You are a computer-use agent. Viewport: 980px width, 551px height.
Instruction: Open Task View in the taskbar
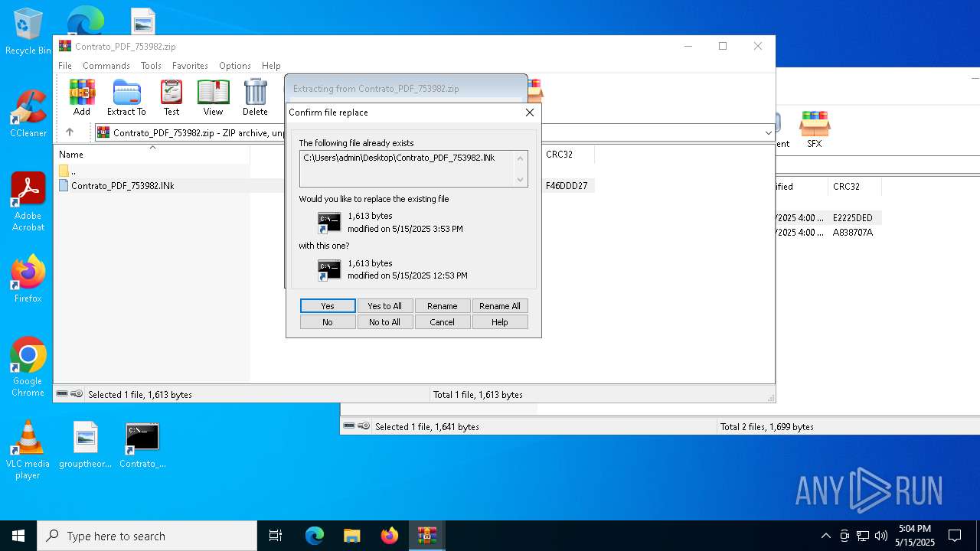pyautogui.click(x=276, y=536)
